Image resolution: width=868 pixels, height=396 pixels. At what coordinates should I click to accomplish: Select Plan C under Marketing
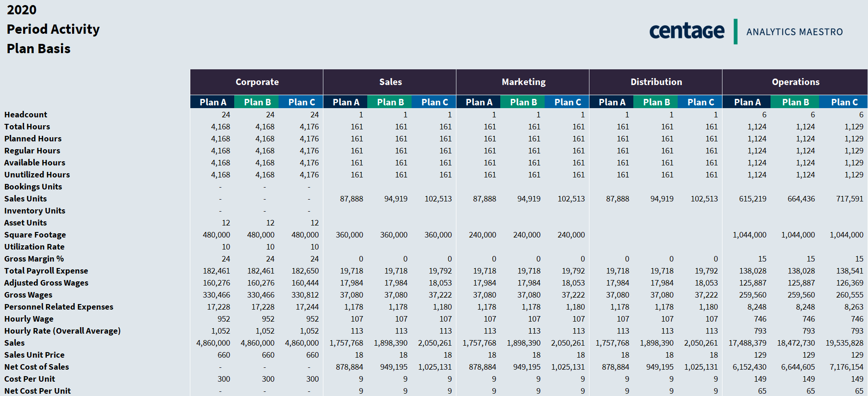567,102
